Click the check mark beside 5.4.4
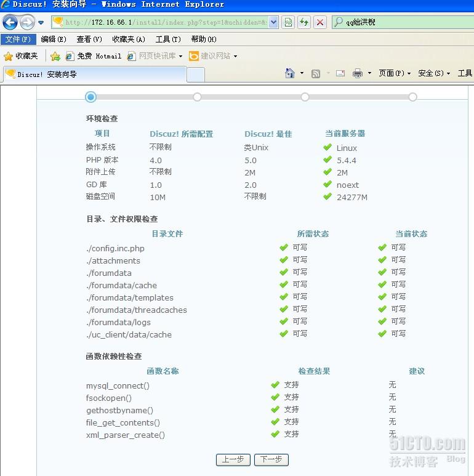 pos(327,159)
